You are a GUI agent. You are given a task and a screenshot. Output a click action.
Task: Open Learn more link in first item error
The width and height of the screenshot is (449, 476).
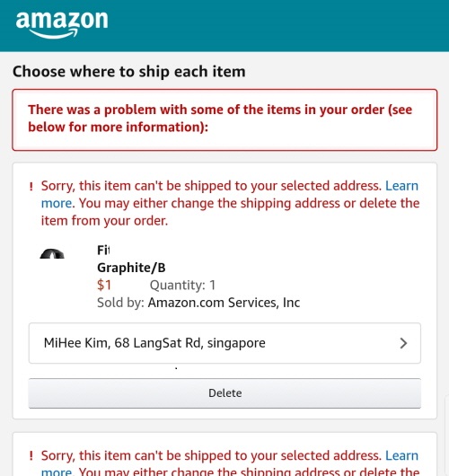coord(401,186)
